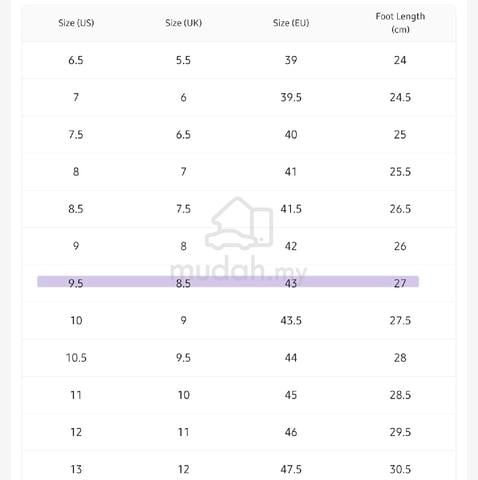Viewport: 478px width, 480px height.
Task: Click the 27 cm foot length value
Action: [x=400, y=283]
